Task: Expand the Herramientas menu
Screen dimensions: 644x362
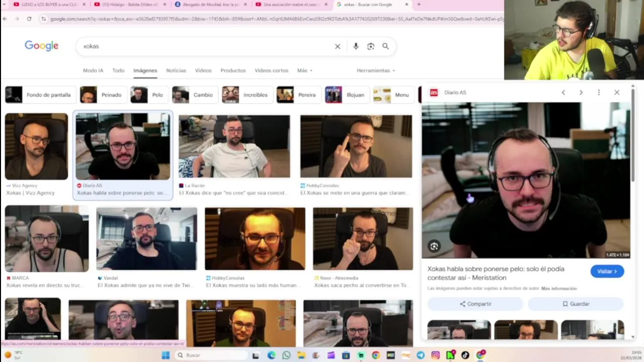Action: pos(376,70)
